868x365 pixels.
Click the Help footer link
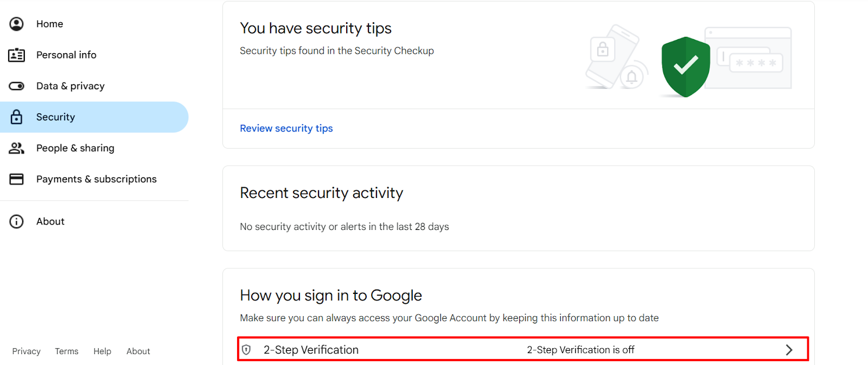(x=102, y=351)
